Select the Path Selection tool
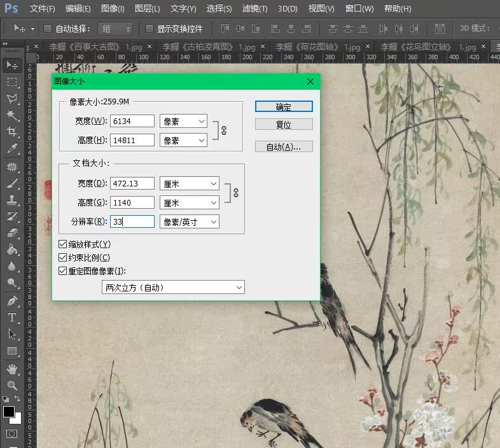 12,333
